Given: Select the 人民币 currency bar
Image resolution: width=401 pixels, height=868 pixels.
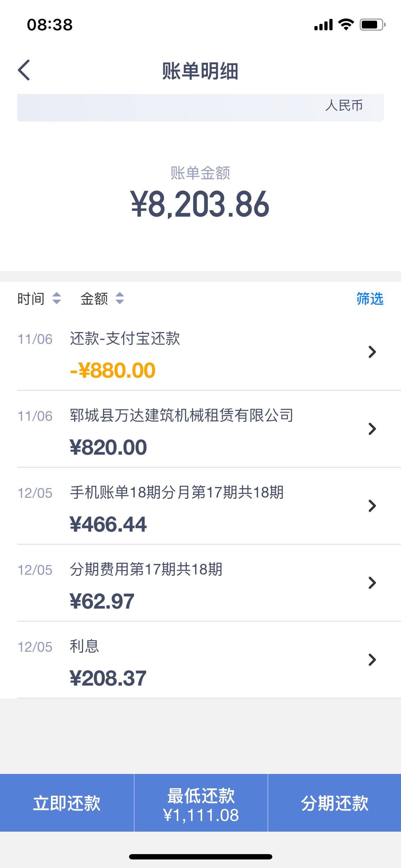Looking at the screenshot, I should pos(200,108).
